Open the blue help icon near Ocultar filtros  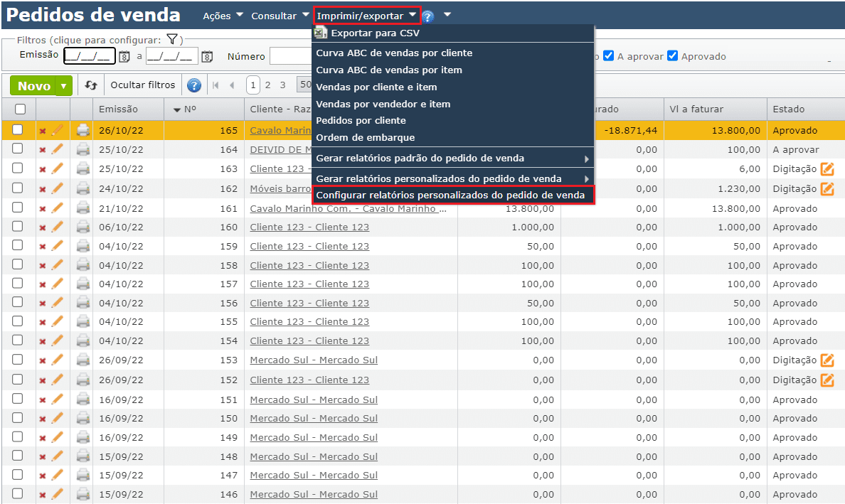tap(193, 85)
